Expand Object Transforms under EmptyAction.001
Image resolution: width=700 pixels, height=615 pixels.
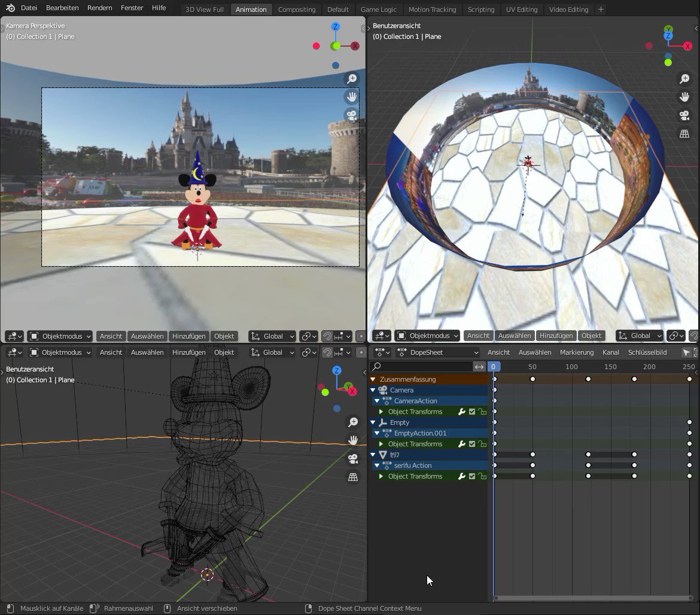tap(381, 444)
